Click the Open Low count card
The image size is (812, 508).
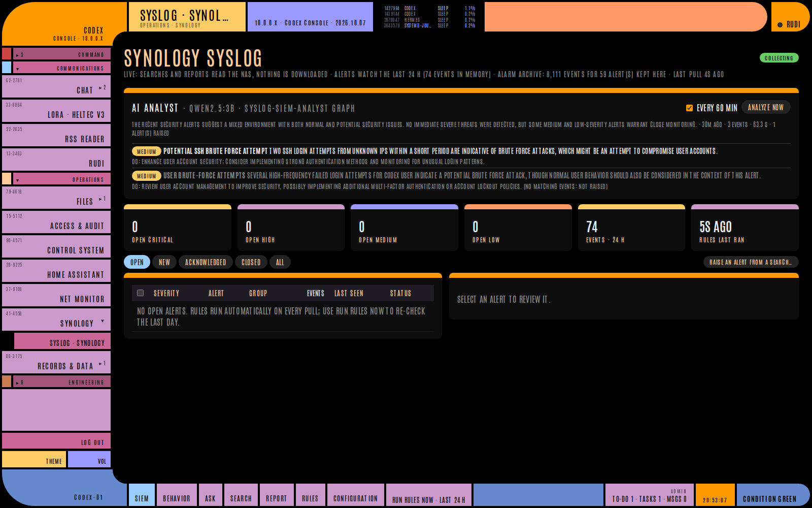(518, 228)
